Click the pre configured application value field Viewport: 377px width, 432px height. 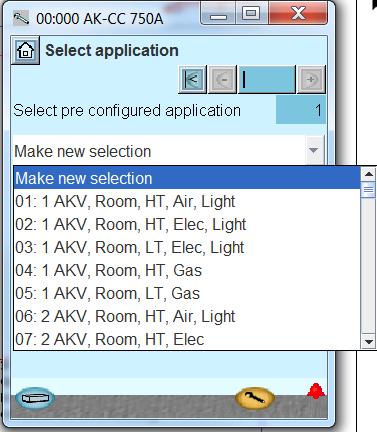coord(301,110)
